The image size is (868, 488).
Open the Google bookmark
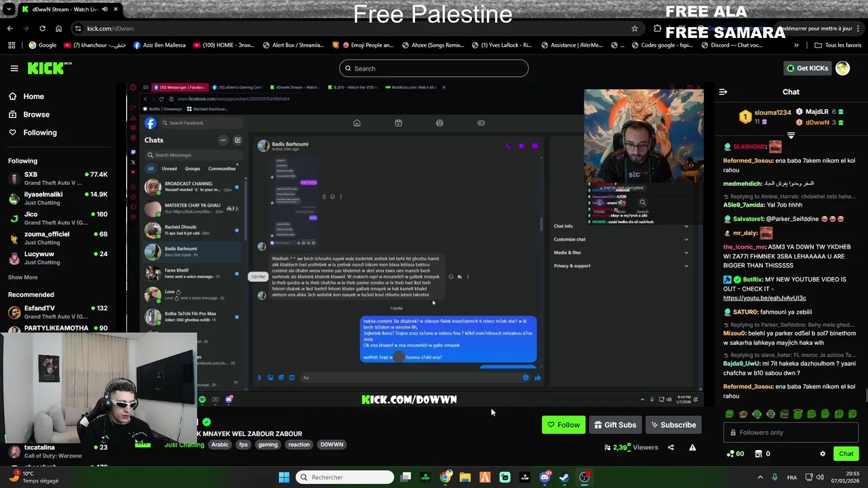pyautogui.click(x=42, y=45)
